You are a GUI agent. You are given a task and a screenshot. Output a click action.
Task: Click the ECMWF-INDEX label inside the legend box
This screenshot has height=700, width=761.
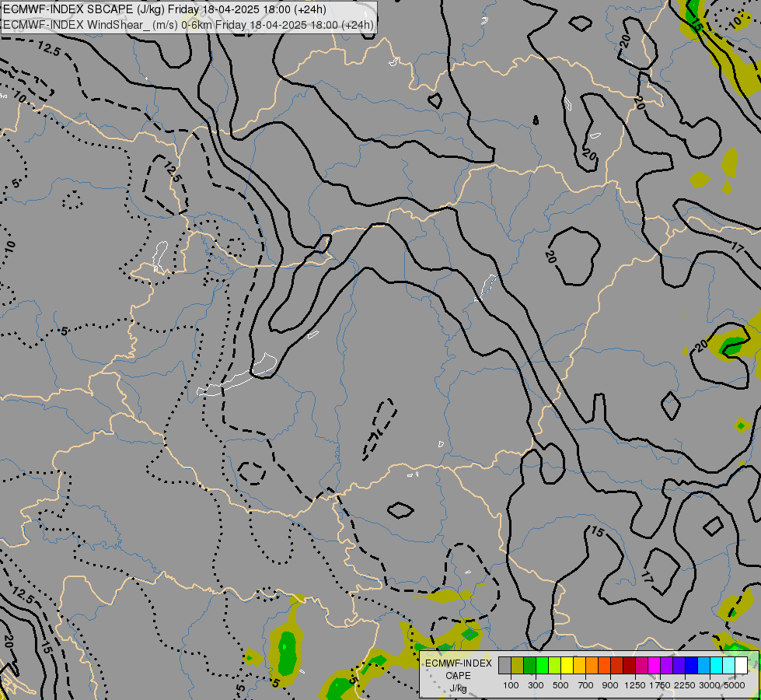pos(458,663)
